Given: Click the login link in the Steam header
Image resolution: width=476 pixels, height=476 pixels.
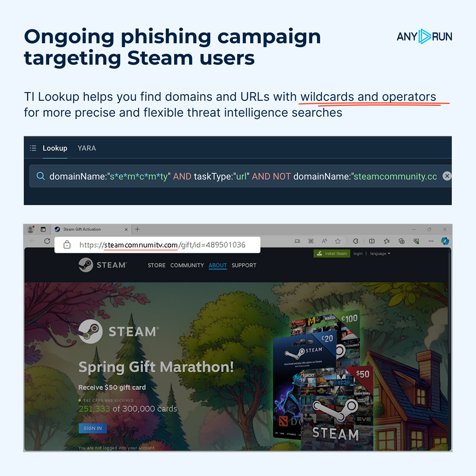Looking at the screenshot, I should click(x=358, y=253).
